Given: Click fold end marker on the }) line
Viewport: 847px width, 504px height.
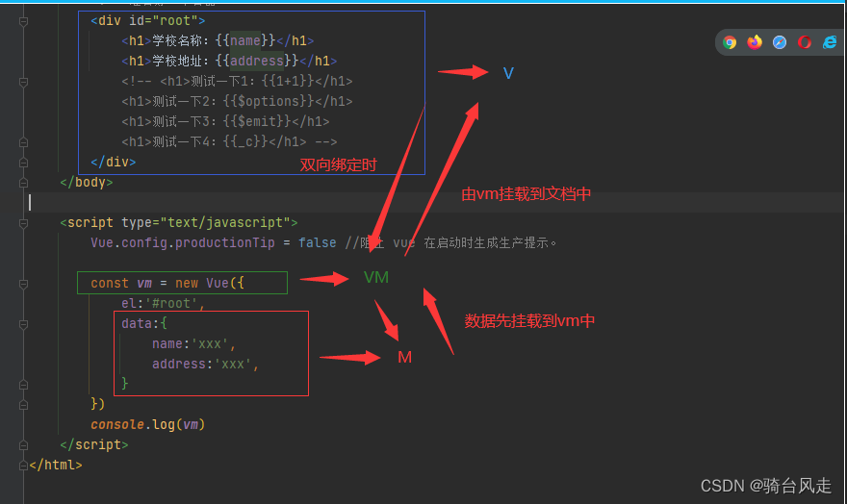Looking at the screenshot, I should pyautogui.click(x=23, y=405).
